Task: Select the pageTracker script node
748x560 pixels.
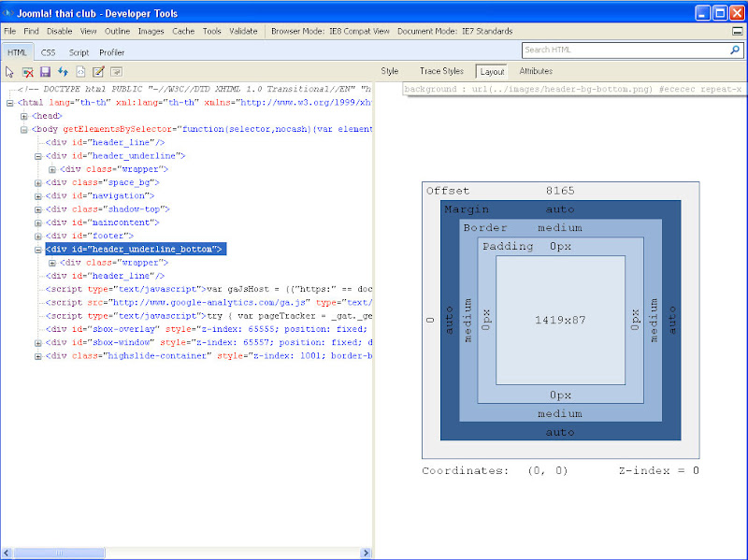Action: coord(209,316)
